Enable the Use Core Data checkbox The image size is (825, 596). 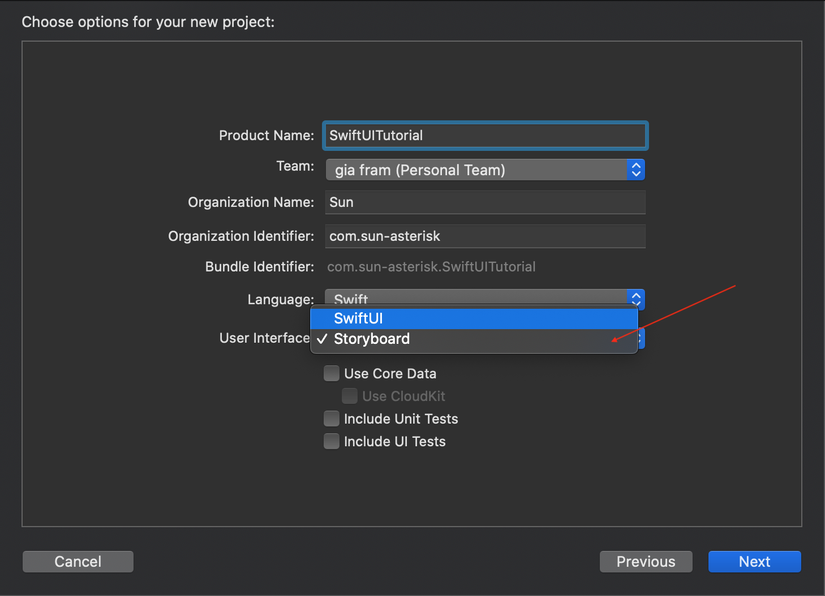(332, 374)
